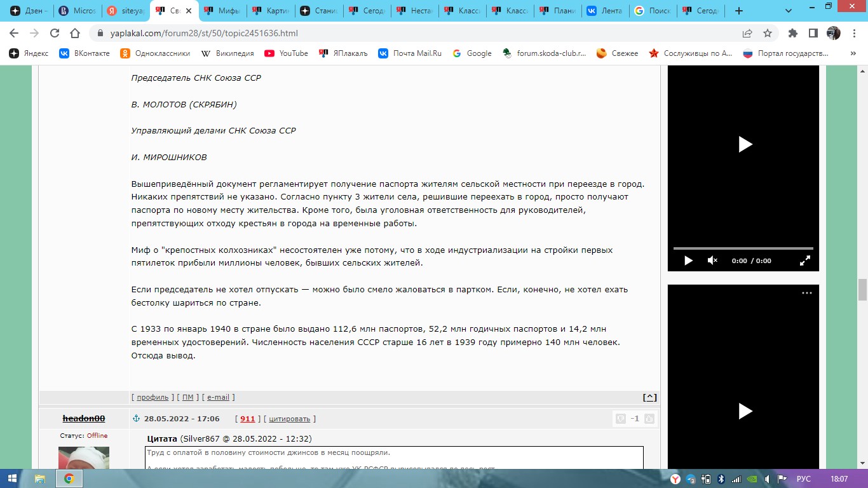Open the browser extensions puzzle menu
The image size is (868, 488).
(792, 33)
